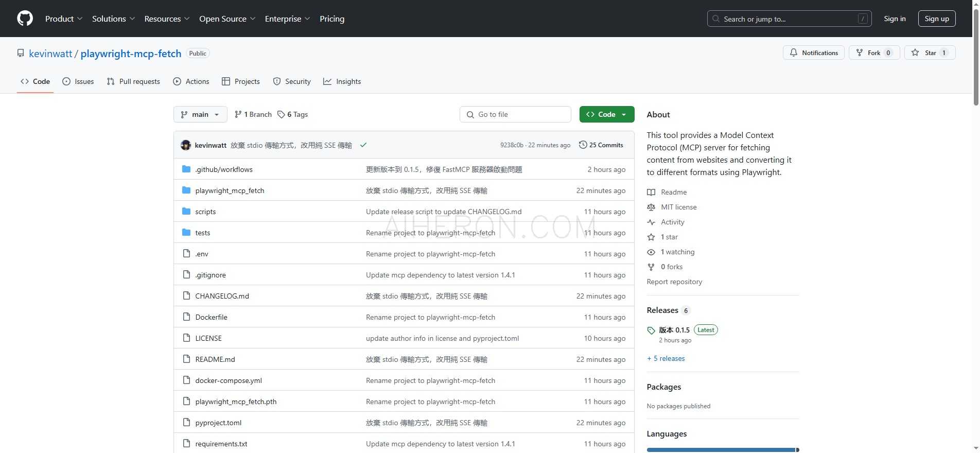Image resolution: width=980 pixels, height=453 pixels.
Task: Open the playwright-mcp-fetch repository link
Action: [131, 54]
